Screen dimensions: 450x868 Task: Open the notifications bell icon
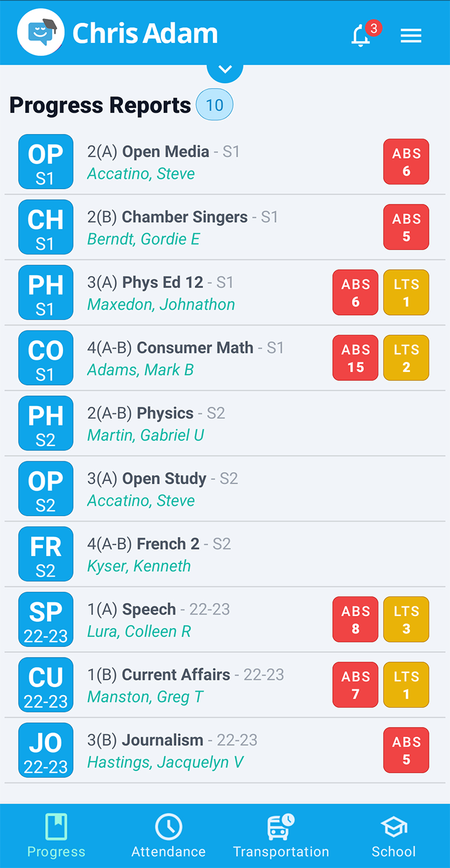coord(362,35)
